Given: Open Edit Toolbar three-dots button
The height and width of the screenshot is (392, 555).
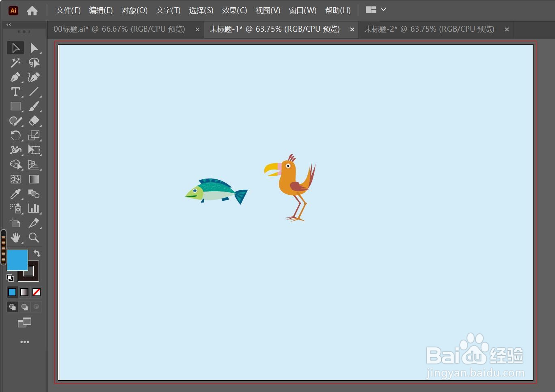Looking at the screenshot, I should [25, 342].
